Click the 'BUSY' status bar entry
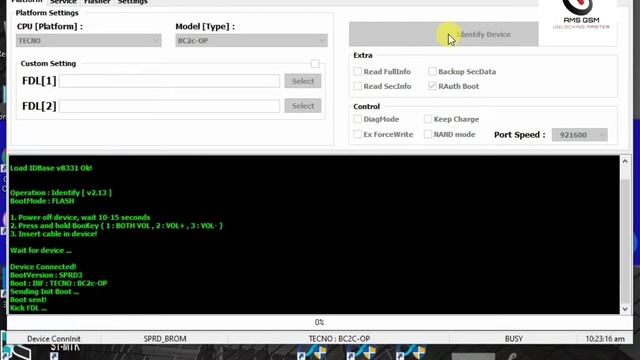 point(513,339)
